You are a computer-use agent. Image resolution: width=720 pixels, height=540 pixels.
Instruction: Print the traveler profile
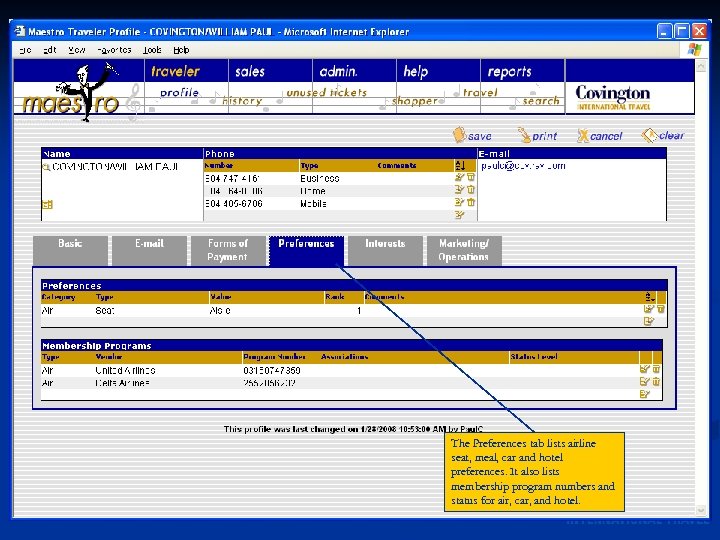[x=537, y=135]
